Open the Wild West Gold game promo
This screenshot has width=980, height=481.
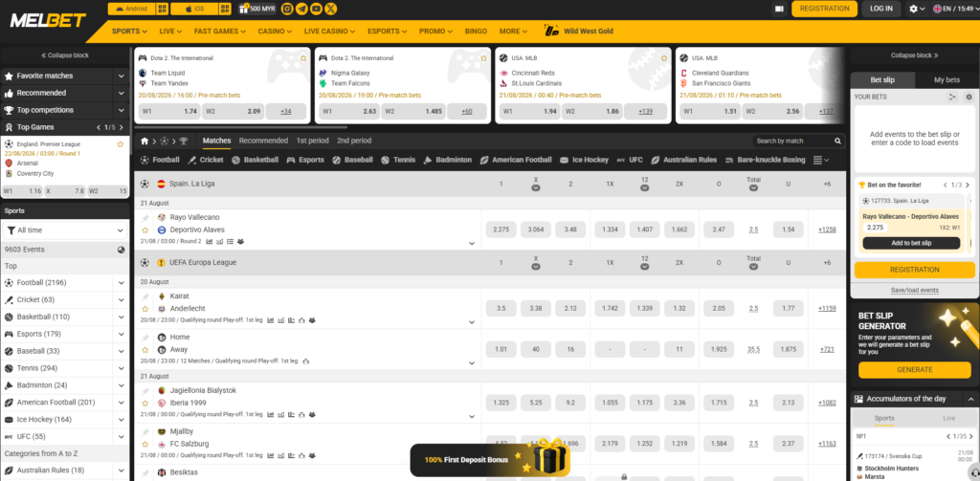click(x=578, y=31)
